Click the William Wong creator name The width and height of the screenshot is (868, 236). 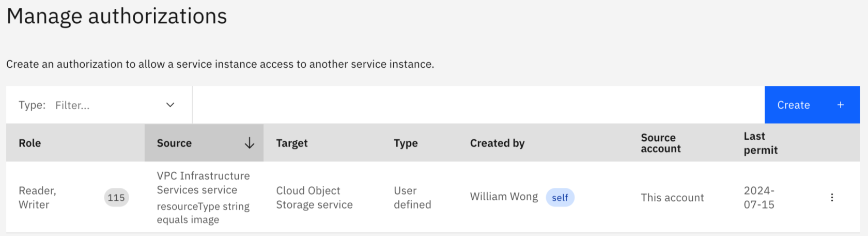pyautogui.click(x=504, y=197)
